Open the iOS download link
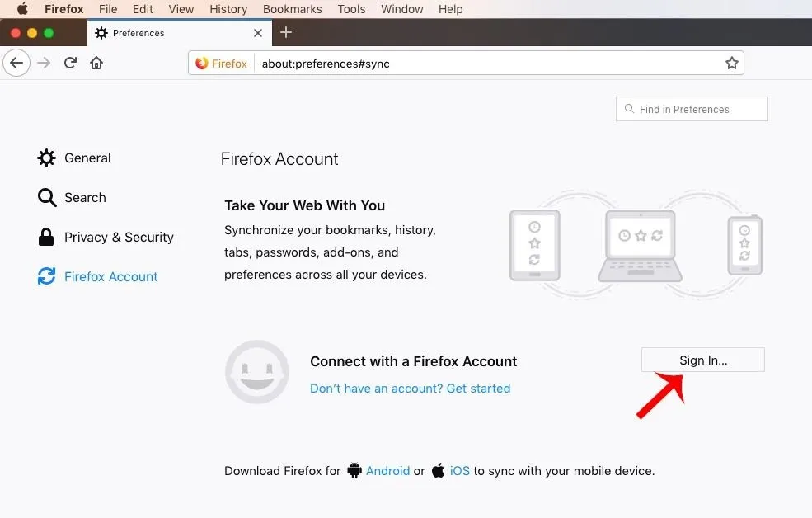The image size is (812, 518). (x=460, y=471)
